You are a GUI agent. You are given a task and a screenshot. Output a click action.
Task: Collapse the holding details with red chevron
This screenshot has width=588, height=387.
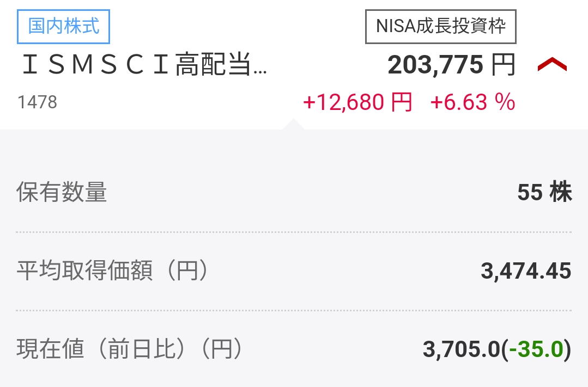(552, 65)
